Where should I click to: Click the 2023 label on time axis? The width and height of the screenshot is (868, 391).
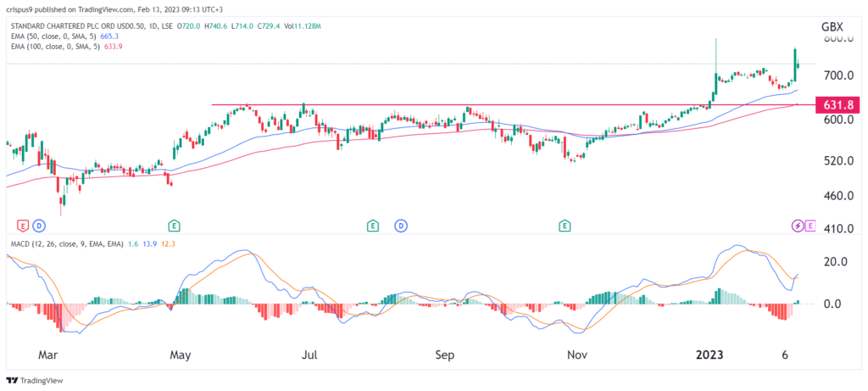[709, 355]
